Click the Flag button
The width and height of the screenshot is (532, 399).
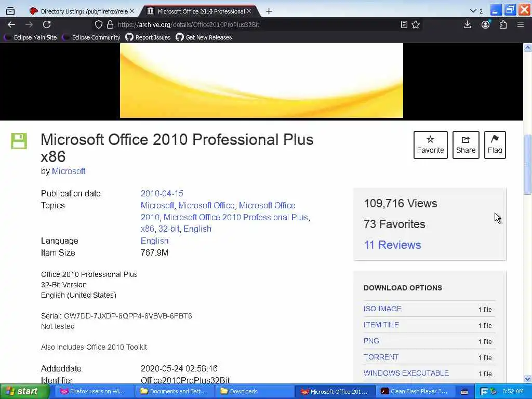click(495, 145)
